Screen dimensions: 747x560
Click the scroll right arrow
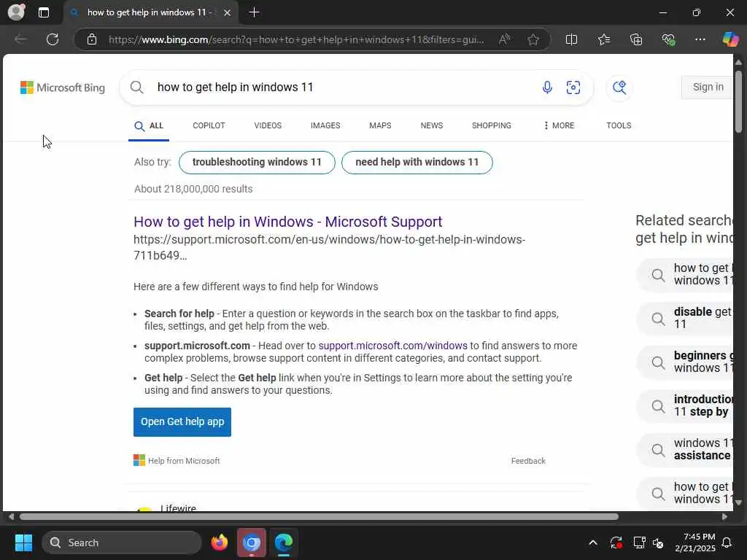pyautogui.click(x=724, y=517)
